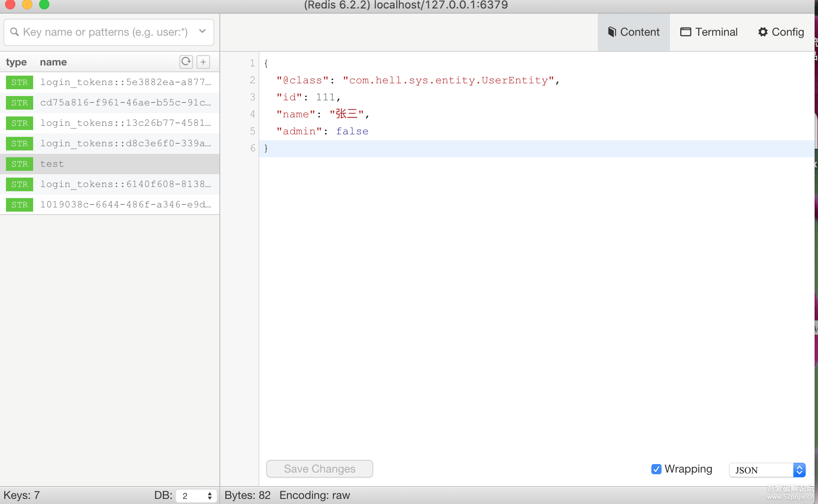The height and width of the screenshot is (504, 818).
Task: Switch to the Terminal tab
Action: 709,32
